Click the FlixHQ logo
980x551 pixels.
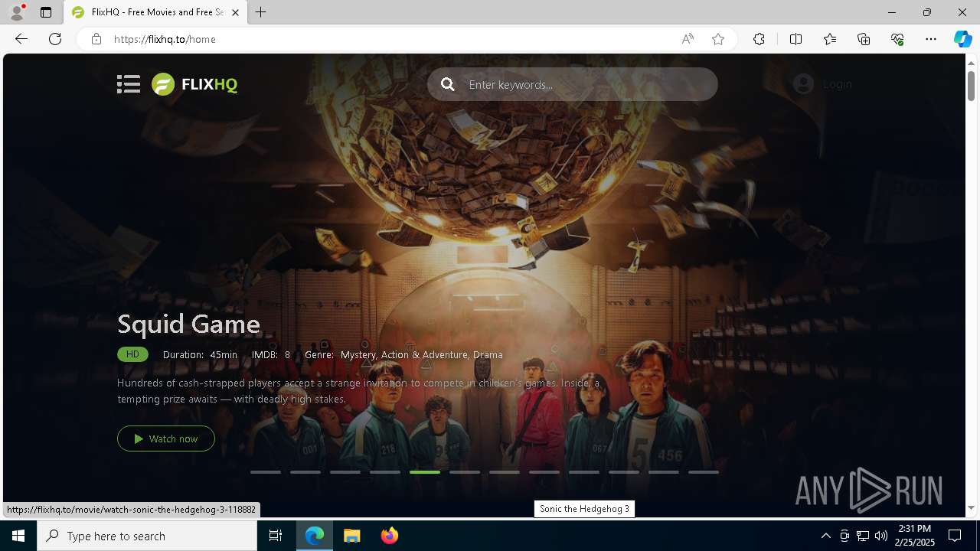(x=194, y=84)
